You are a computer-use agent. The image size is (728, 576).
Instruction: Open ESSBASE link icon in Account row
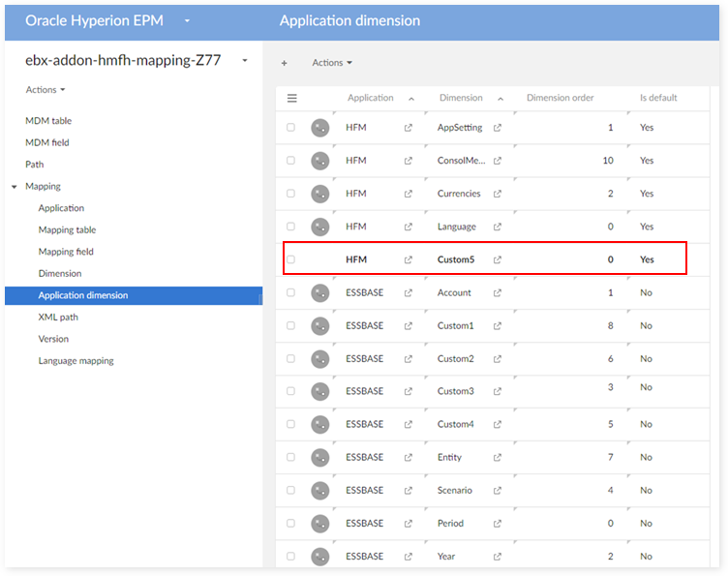tap(409, 293)
